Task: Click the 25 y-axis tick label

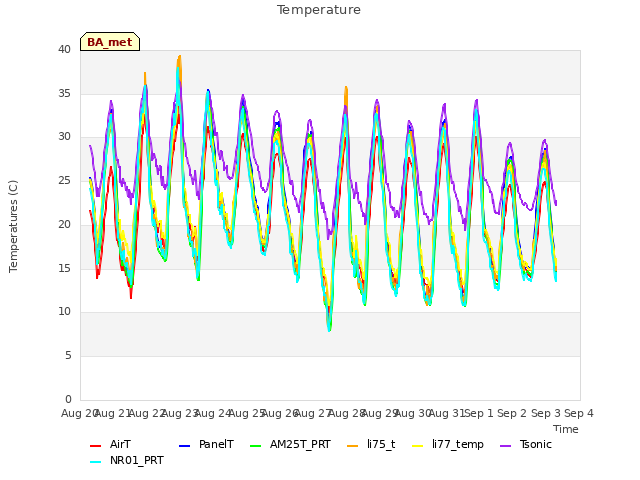Action: (x=64, y=180)
